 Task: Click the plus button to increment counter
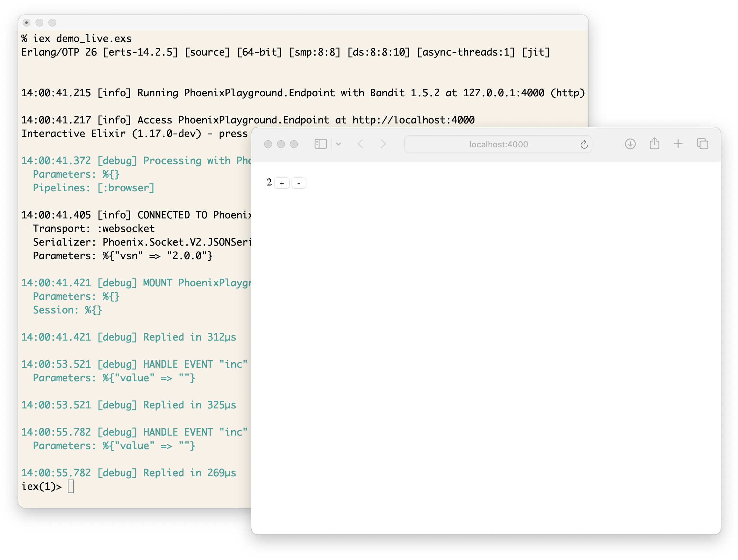(282, 183)
